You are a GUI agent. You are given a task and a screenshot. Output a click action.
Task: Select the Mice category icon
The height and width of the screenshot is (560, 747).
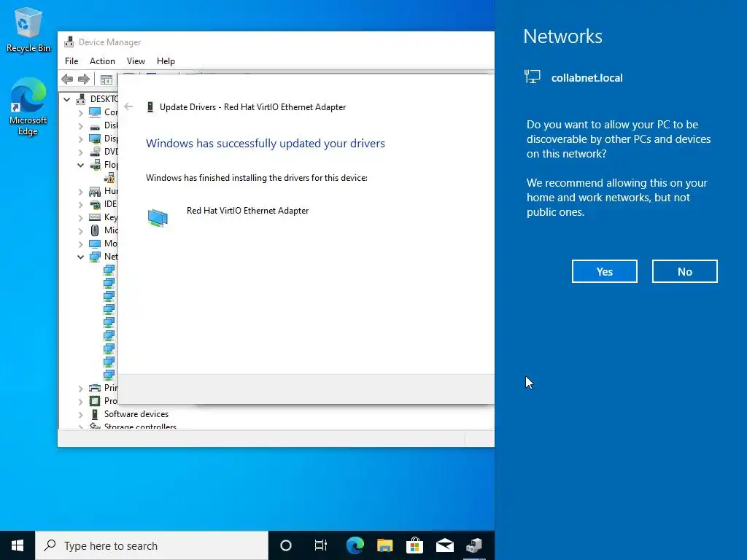point(95,230)
